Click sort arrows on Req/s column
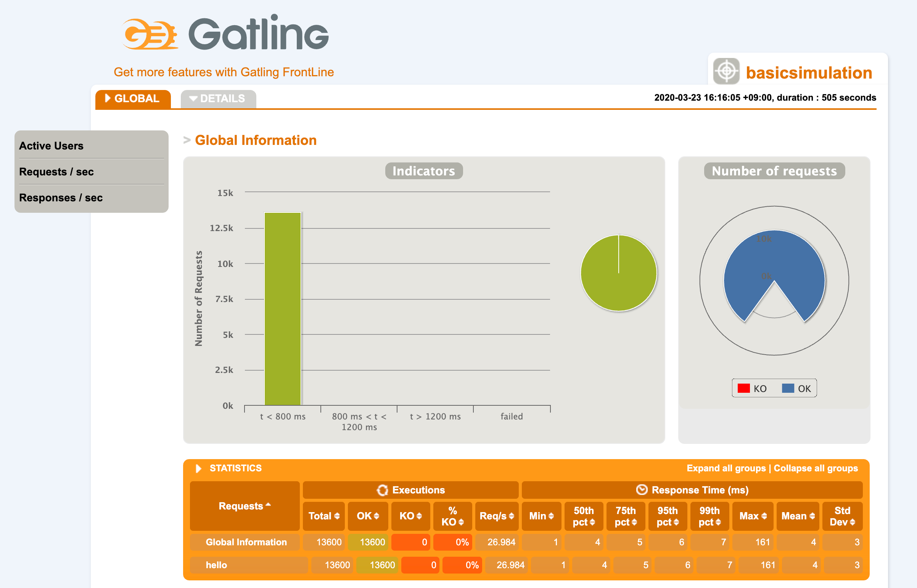917x588 pixels. click(x=512, y=516)
